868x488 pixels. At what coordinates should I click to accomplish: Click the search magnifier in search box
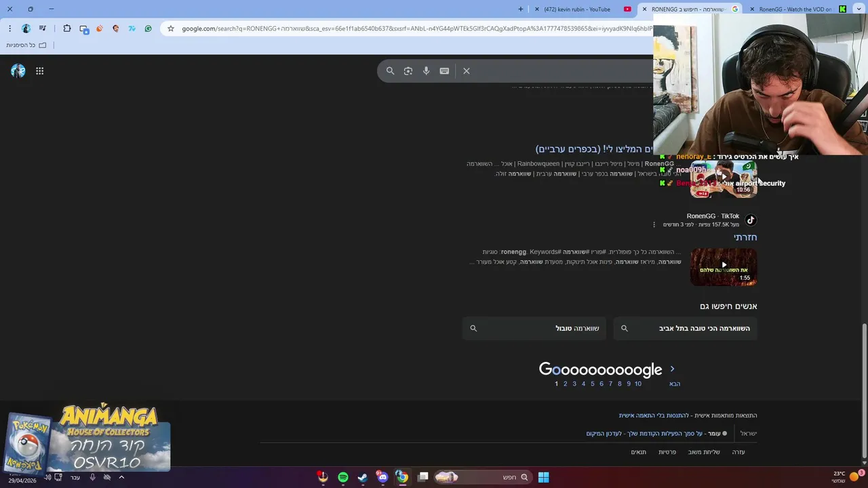pos(390,70)
